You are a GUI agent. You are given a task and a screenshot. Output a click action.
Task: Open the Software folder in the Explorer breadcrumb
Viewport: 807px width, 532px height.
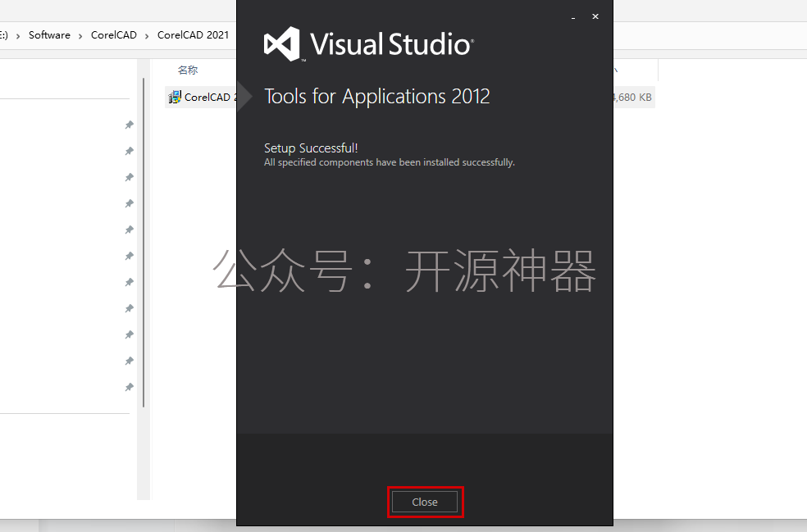49,35
